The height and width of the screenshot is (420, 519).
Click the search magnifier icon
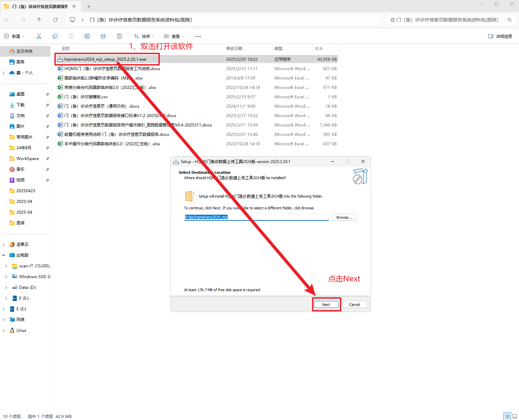pos(510,20)
